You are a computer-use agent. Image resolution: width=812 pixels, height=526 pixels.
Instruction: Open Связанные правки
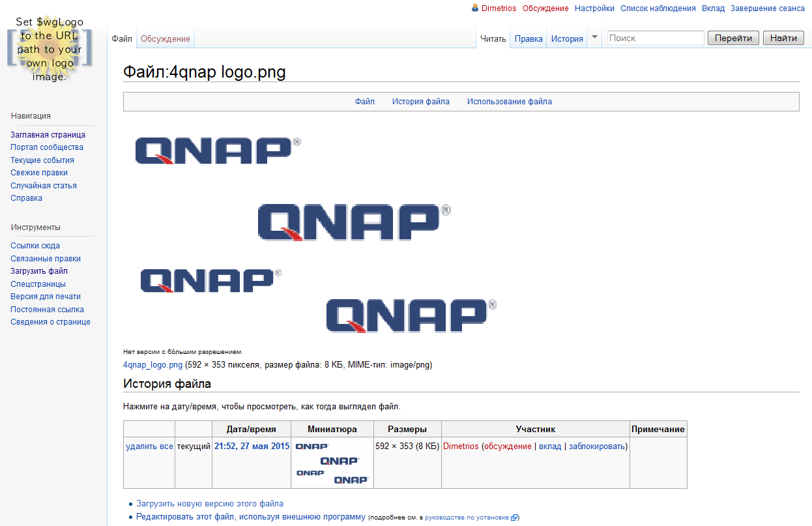(x=46, y=259)
